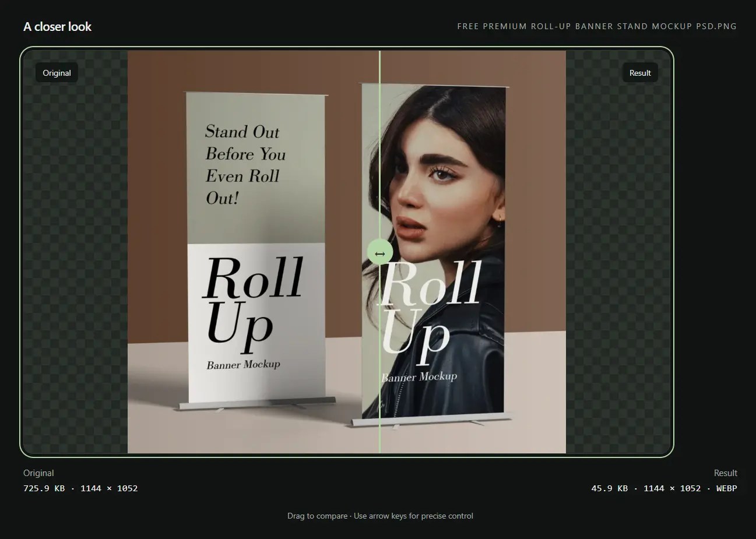Select the file name FREE PREMIUM ROLL-UP BANNER STAND MOCKUP PSD.PNG
Screen dimensions: 756x539
(597, 26)
